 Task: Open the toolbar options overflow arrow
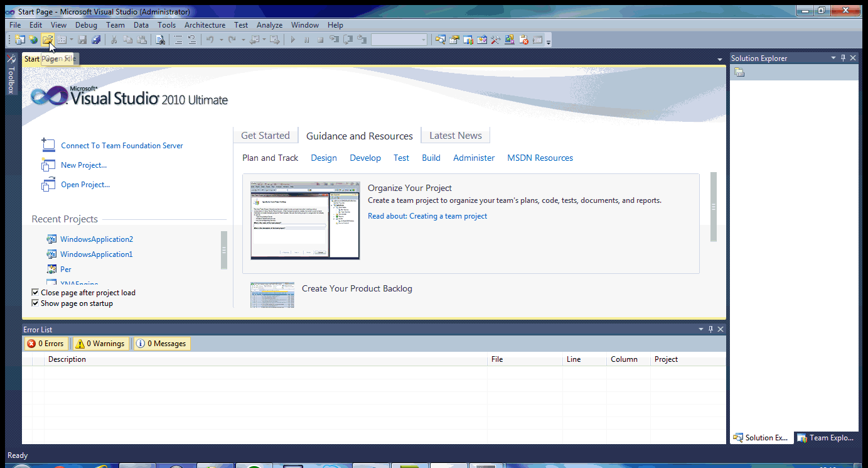[549, 41]
